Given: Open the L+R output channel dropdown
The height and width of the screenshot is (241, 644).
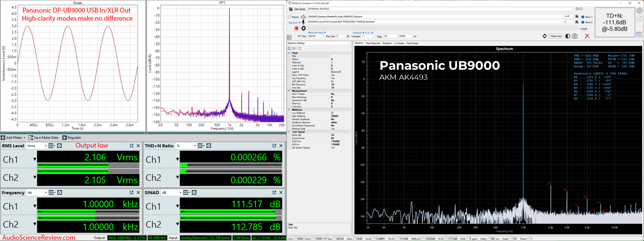Looking at the screenshot, I should pos(569,16).
